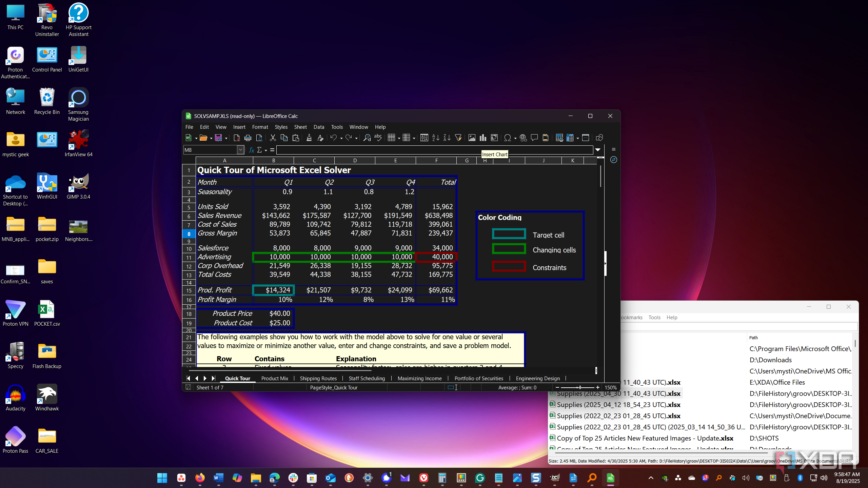The height and width of the screenshot is (488, 868).
Task: Click the Print toolbar icon
Action: tap(248, 138)
